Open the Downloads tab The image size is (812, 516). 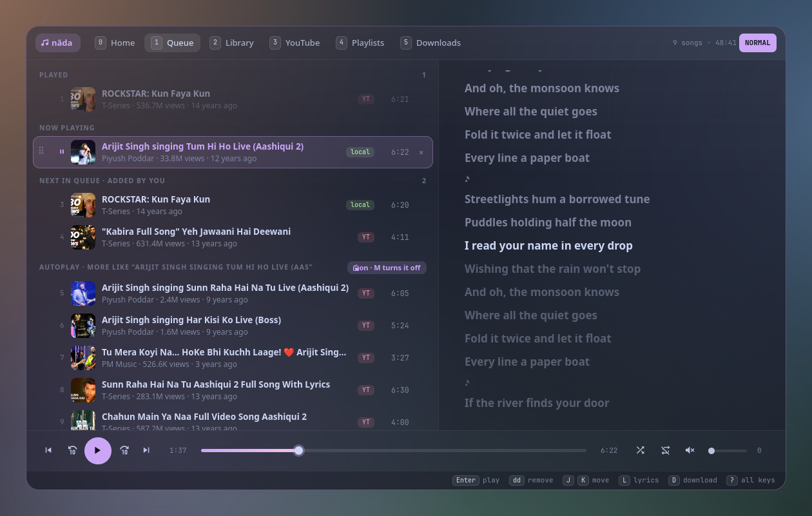[430, 43]
